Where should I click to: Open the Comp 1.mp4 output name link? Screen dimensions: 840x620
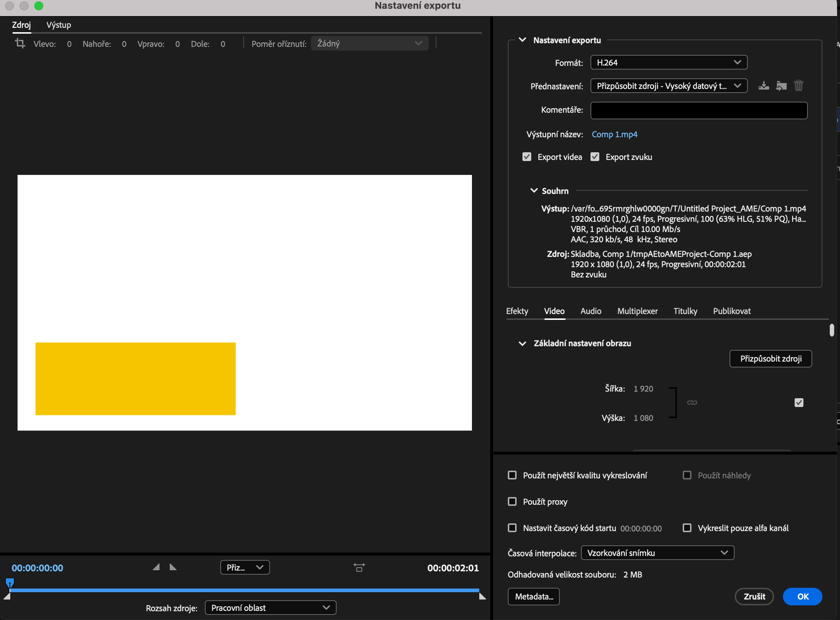tap(614, 134)
